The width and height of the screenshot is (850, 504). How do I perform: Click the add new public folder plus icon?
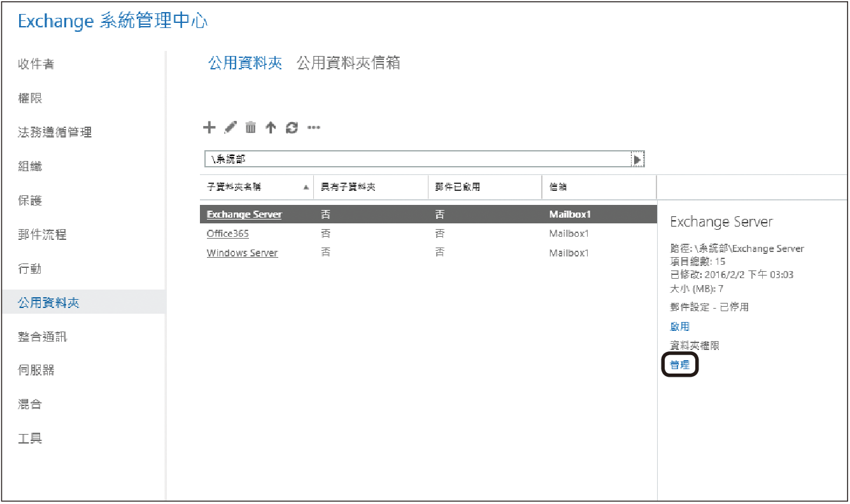click(x=209, y=128)
